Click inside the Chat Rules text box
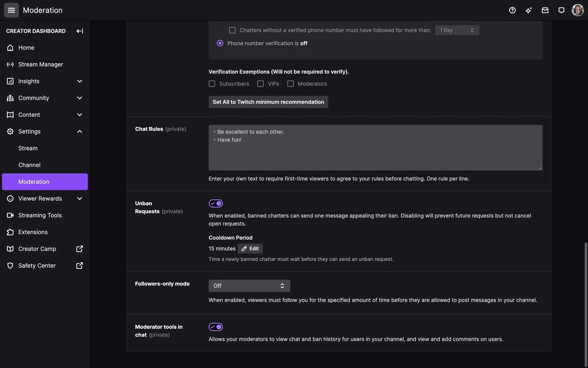The width and height of the screenshot is (588, 368). [375, 148]
